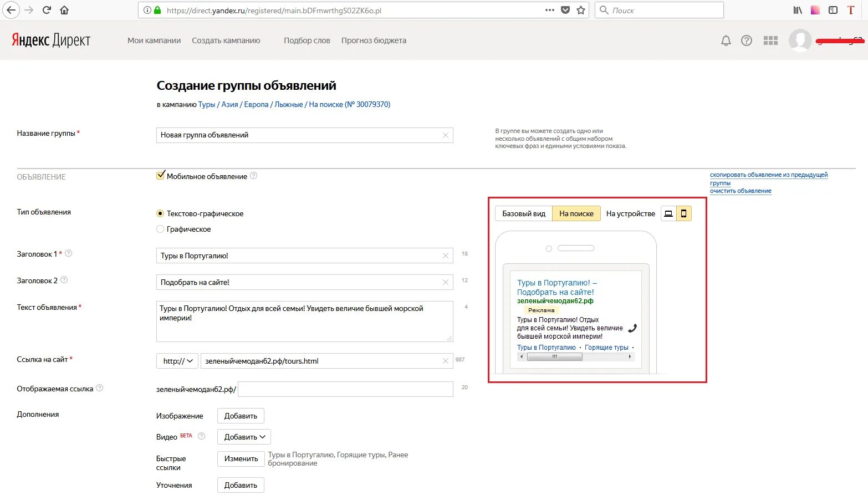Toggle the Мобильное объявление checkbox

(x=161, y=176)
